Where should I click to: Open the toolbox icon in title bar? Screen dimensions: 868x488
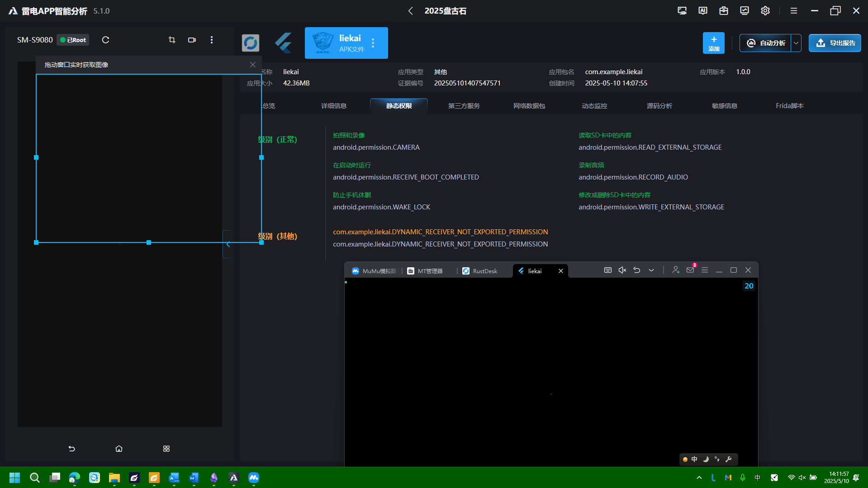pos(724,11)
